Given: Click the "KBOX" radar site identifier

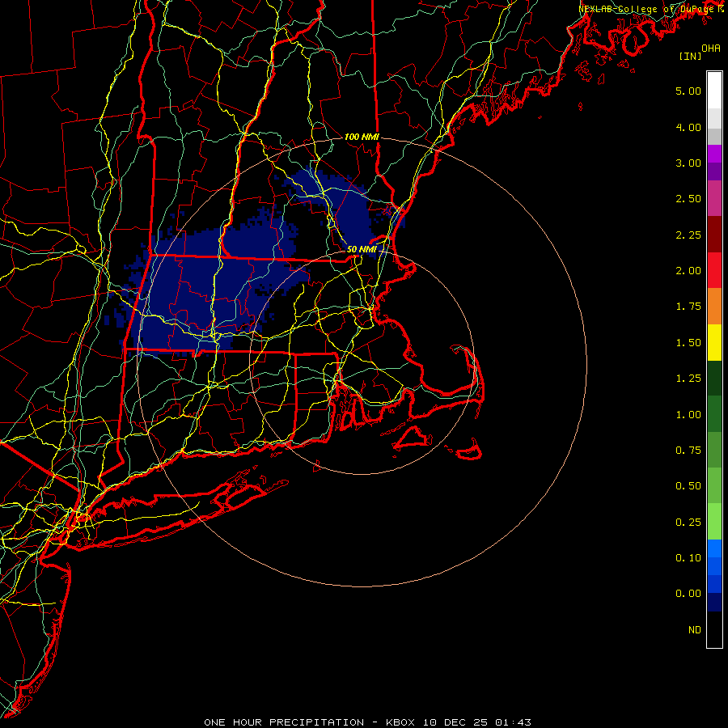Looking at the screenshot, I should click(x=400, y=722).
